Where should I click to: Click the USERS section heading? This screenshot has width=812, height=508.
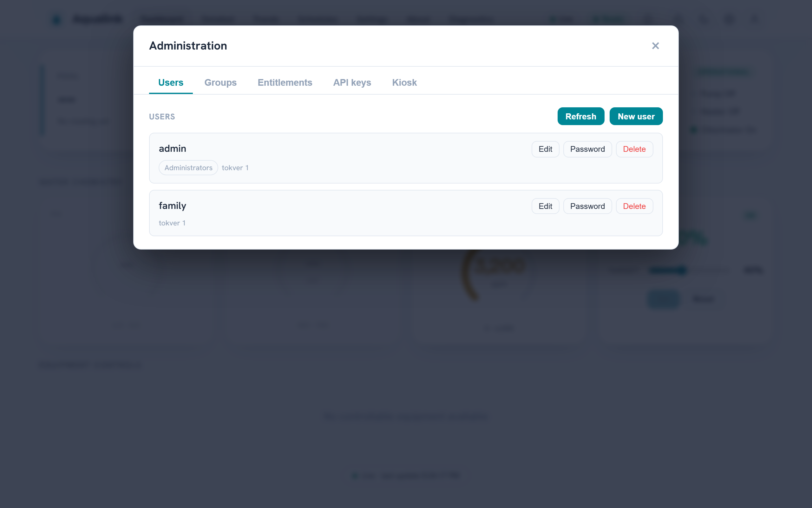[162, 117]
